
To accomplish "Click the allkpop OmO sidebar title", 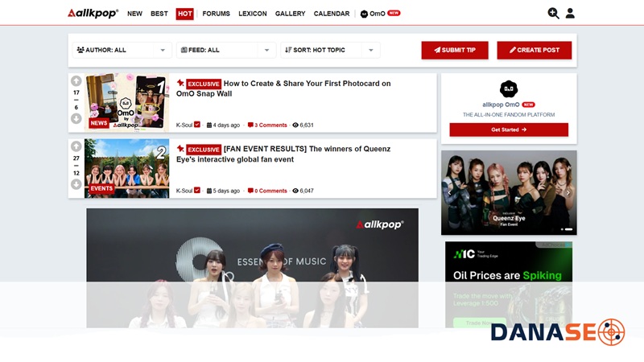I will click(501, 105).
